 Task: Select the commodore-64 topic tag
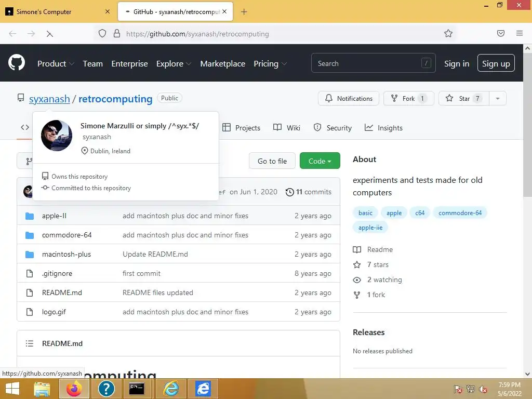(460, 212)
